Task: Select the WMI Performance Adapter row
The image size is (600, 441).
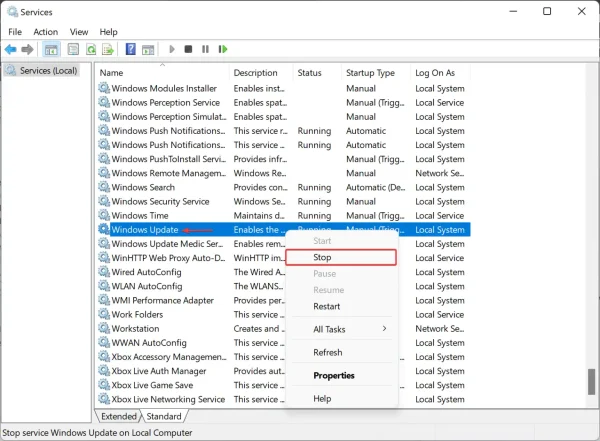Action: point(284,300)
